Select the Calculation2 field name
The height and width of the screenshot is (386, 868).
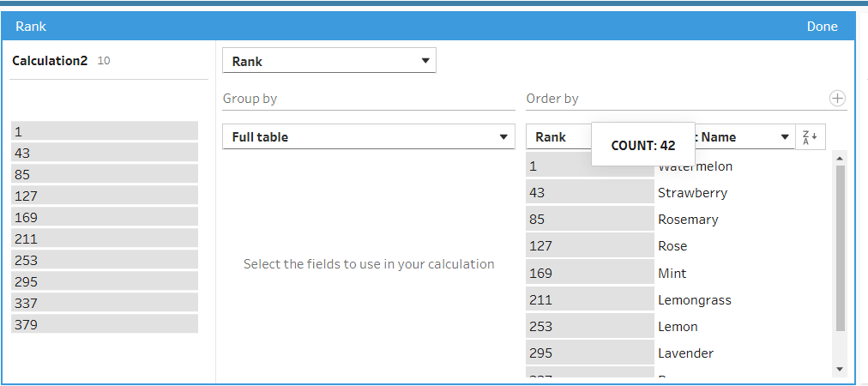point(50,61)
